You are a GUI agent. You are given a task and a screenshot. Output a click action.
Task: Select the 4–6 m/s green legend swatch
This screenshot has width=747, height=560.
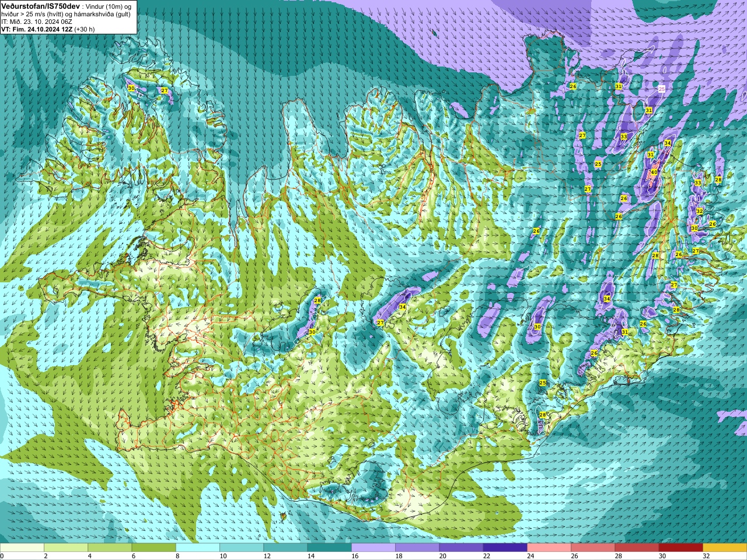tap(110, 547)
